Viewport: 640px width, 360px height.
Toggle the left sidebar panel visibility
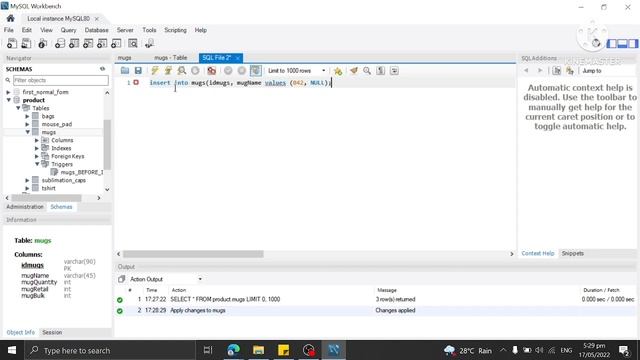(x=612, y=43)
